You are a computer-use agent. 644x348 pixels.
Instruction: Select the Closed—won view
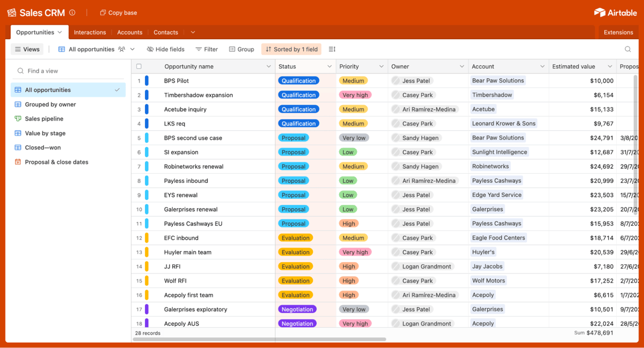pos(68,147)
